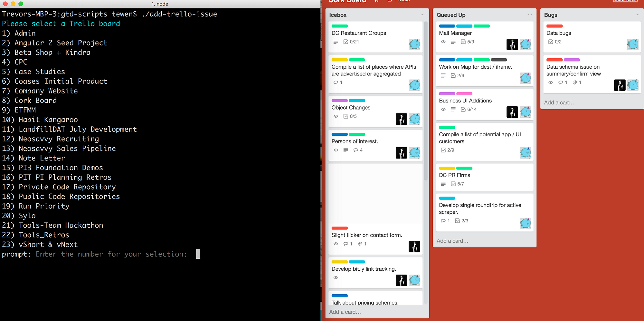
Task: Click the checklist icon on DC Restaurant Groups card
Action: (x=346, y=42)
